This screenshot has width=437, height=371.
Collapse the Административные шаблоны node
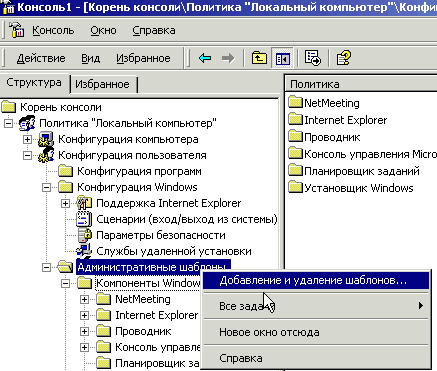click(46, 267)
